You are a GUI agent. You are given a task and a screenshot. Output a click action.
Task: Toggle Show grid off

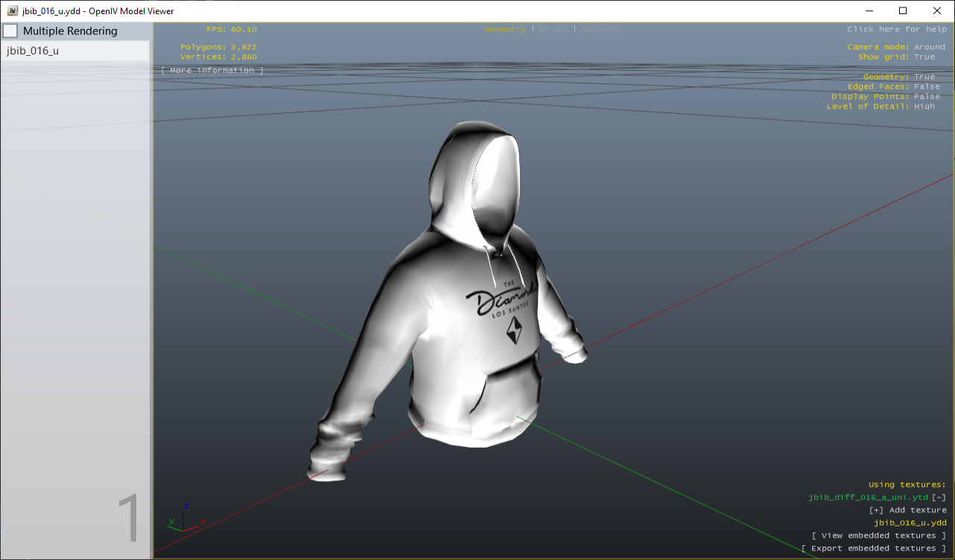[x=898, y=56]
